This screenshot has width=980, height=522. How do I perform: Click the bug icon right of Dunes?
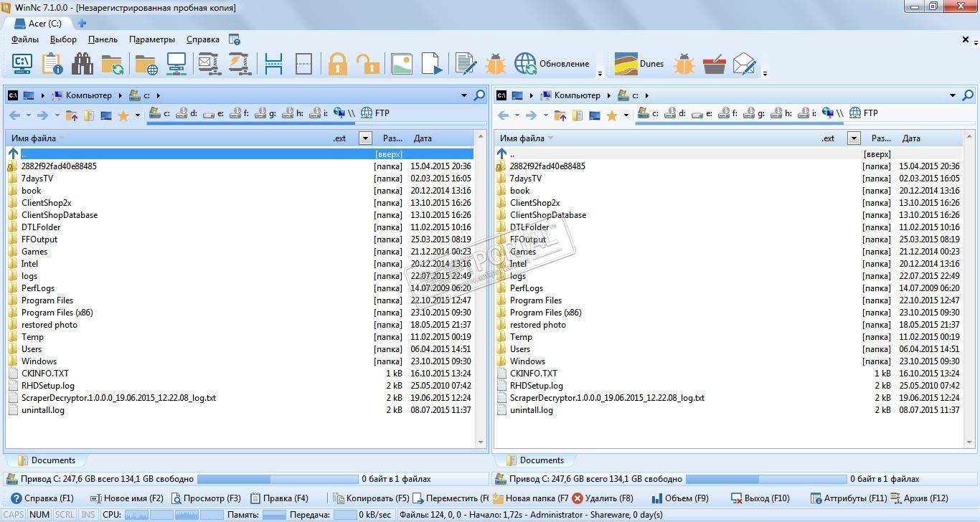click(x=684, y=64)
